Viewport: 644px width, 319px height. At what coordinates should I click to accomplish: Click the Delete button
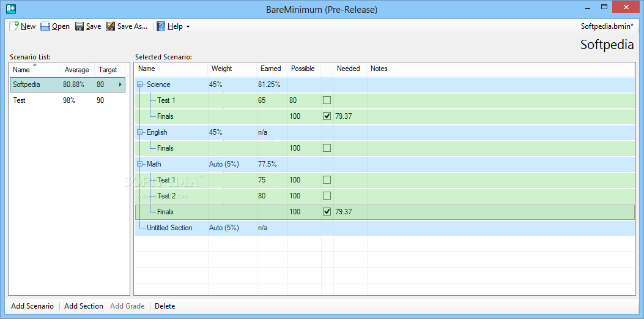point(165,306)
